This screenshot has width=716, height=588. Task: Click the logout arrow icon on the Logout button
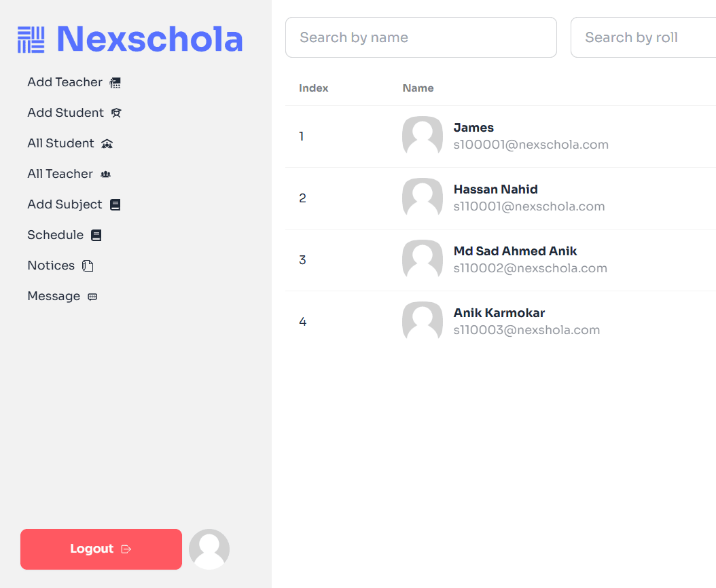(128, 549)
